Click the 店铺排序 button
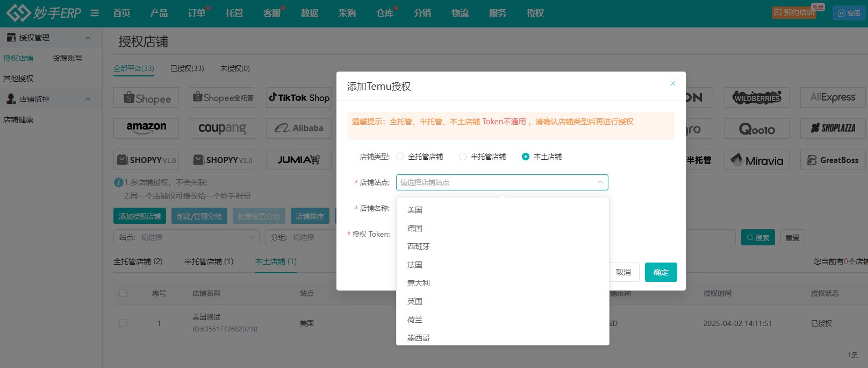This screenshot has width=868, height=368. pyautogui.click(x=310, y=216)
